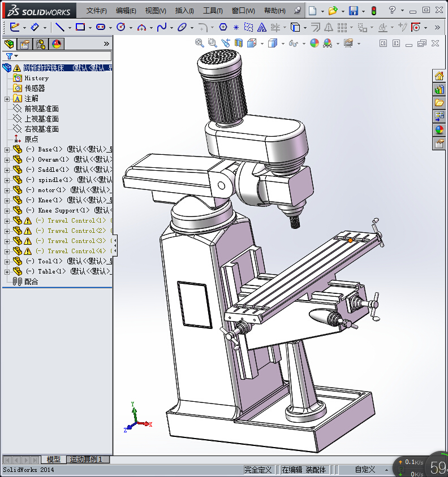This screenshot has width=448, height=477.
Task: Open the sketch Text tool
Action: (x=261, y=27)
